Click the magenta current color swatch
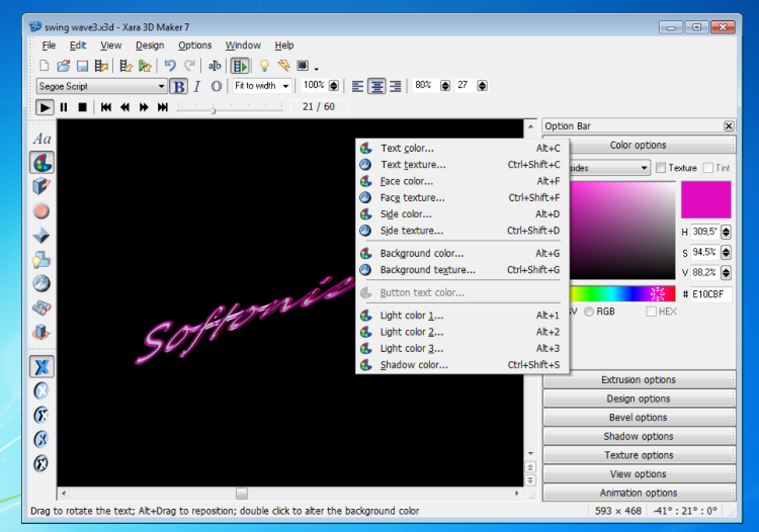Screen dimensions: 759x532 [705, 199]
